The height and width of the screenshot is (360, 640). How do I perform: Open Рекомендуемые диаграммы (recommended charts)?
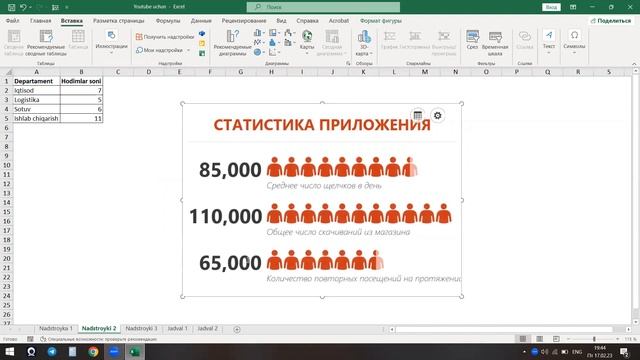click(232, 43)
